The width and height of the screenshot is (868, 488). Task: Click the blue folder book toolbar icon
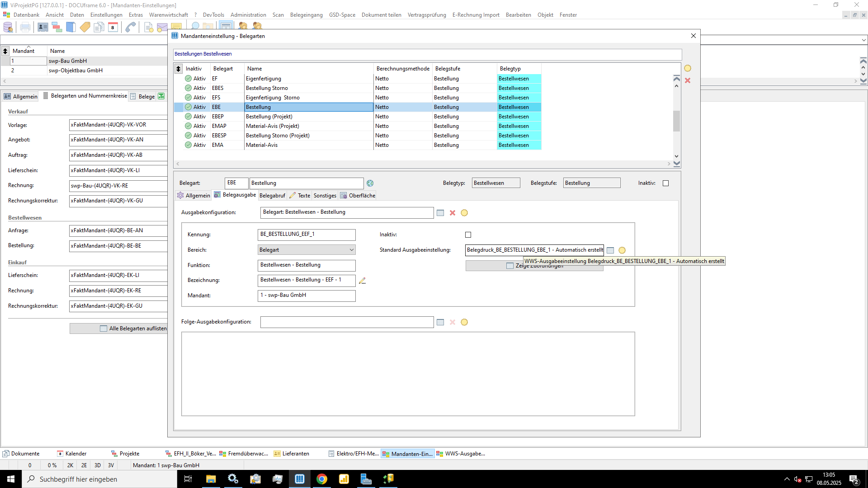coord(71,27)
